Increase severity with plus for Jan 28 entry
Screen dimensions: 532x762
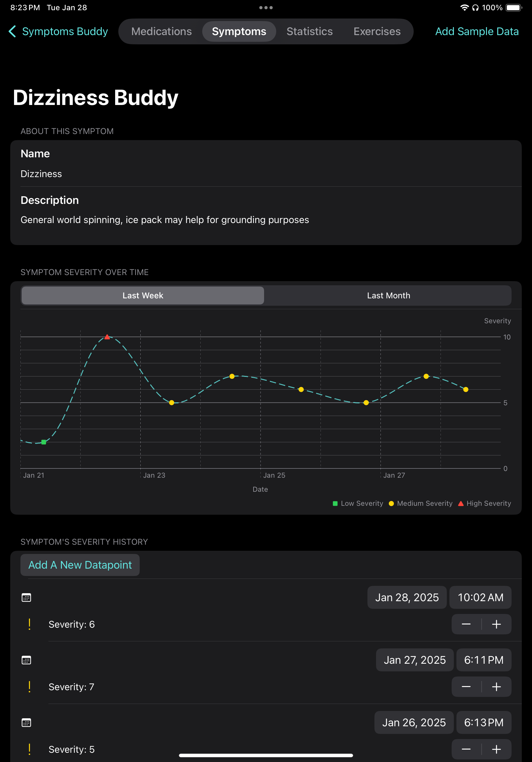(496, 624)
